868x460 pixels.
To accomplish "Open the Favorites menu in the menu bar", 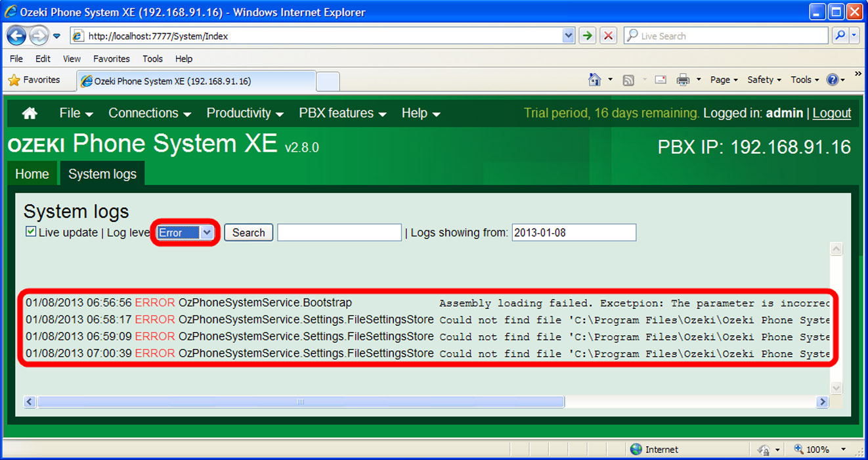I will point(112,58).
